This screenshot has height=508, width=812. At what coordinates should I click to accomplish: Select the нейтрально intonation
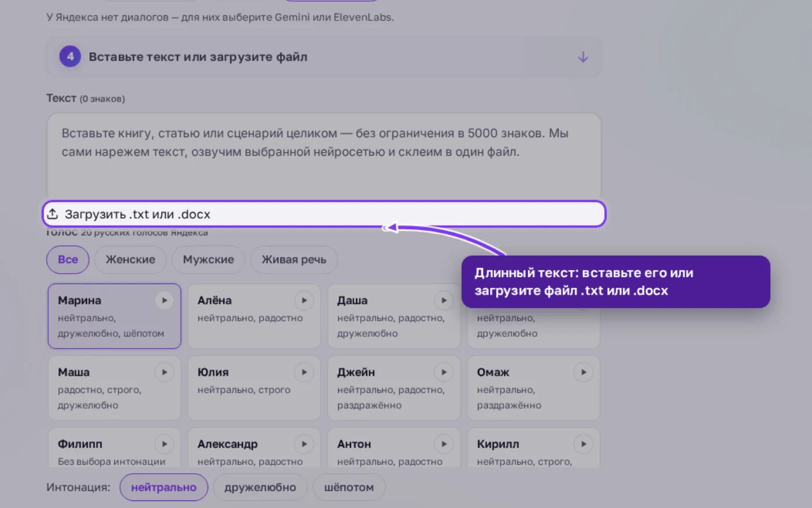click(x=164, y=488)
